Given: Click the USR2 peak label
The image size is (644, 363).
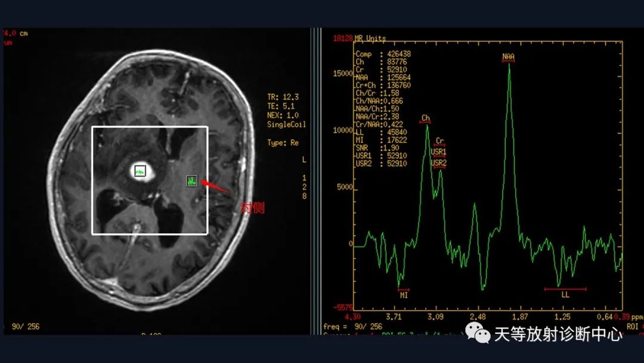Looking at the screenshot, I should click(x=439, y=162).
